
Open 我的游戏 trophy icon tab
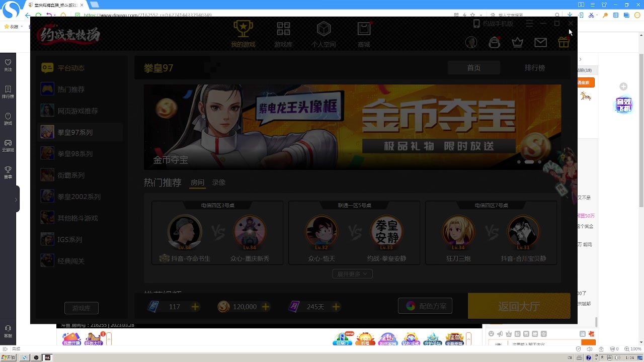243,34
